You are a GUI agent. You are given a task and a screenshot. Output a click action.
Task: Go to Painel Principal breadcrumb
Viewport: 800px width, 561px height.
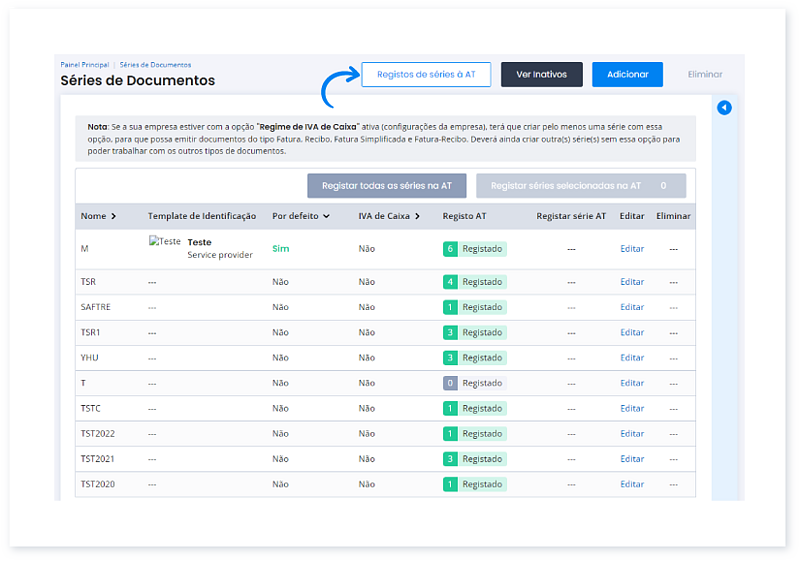84,65
